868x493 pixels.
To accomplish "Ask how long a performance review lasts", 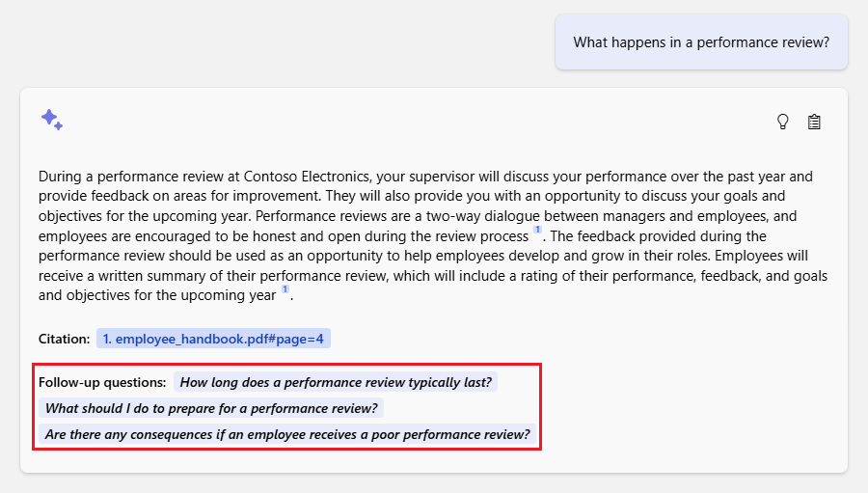I will (x=336, y=382).
